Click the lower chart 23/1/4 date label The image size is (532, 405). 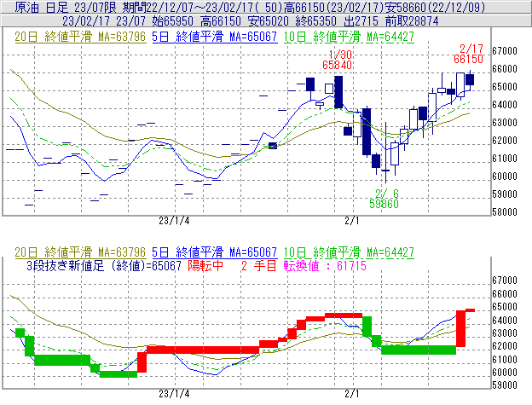[x=174, y=394]
